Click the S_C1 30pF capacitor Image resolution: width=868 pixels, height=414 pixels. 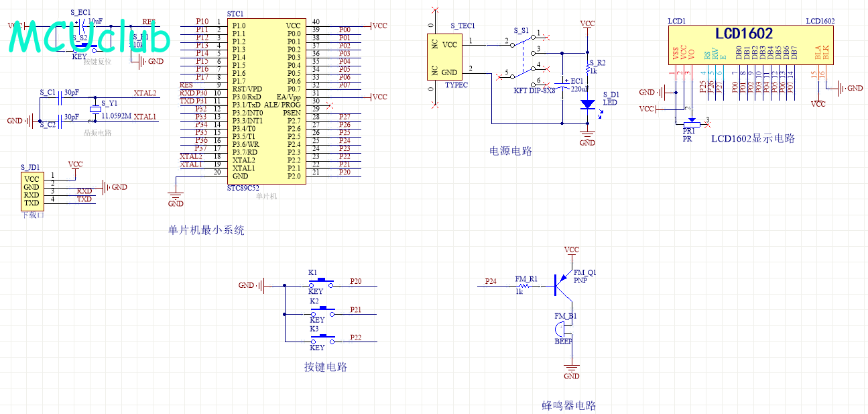tap(60, 99)
